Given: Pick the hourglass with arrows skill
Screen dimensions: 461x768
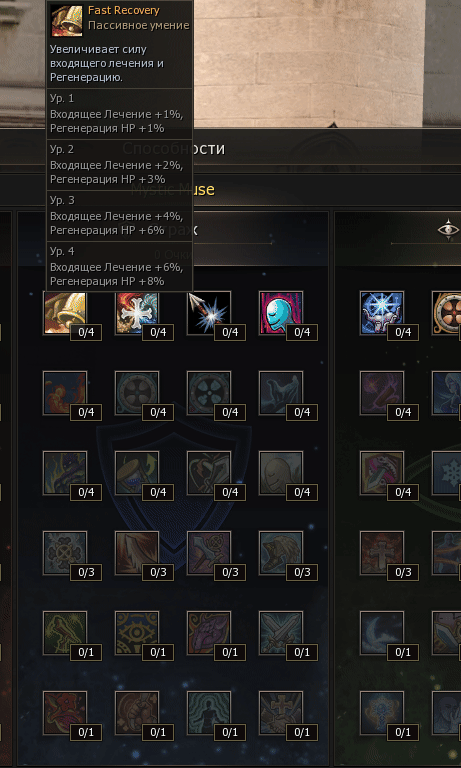Looking at the screenshot, I should (x=137, y=473).
